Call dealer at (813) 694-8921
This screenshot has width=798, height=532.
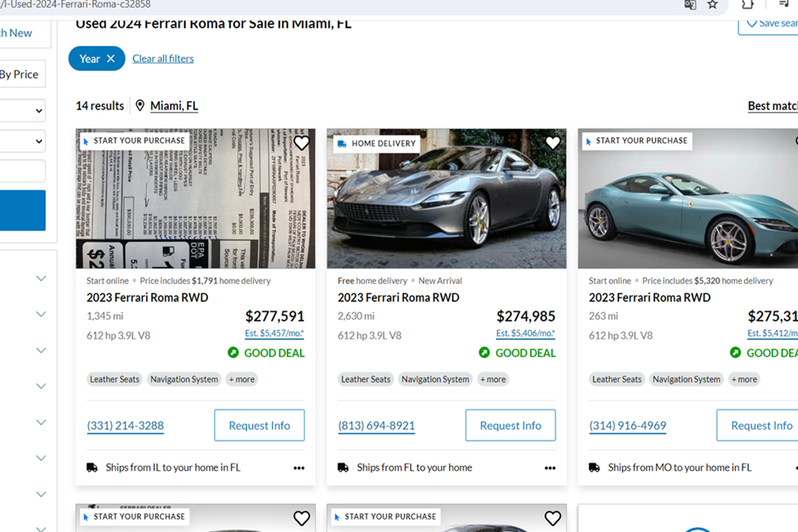(x=376, y=426)
